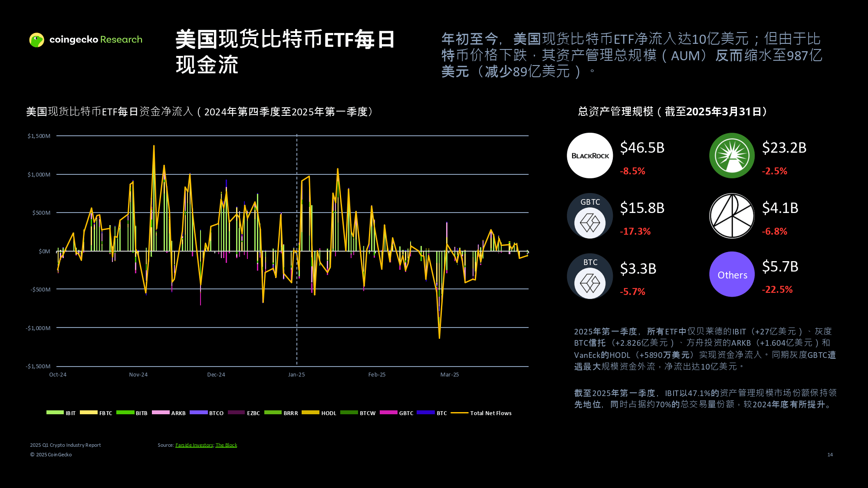Open the Farside Investors source link
868x488 pixels.
pos(194,445)
